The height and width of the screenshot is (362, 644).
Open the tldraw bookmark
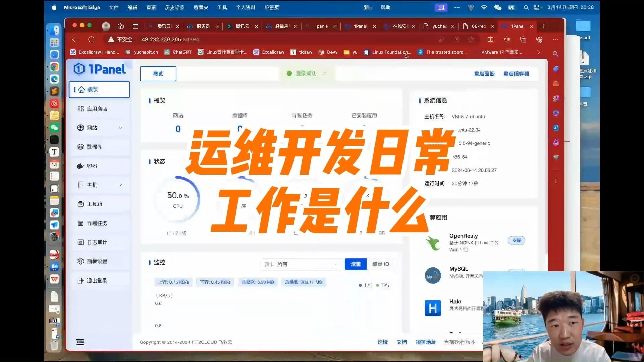[x=301, y=52]
